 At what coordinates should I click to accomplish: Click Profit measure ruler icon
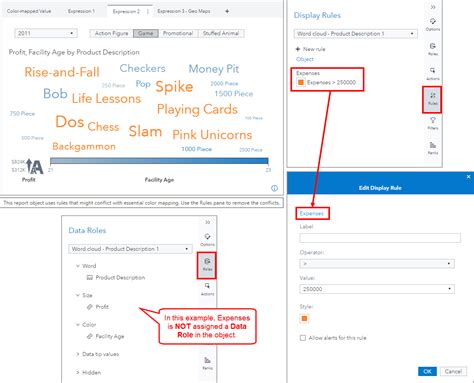(x=89, y=307)
